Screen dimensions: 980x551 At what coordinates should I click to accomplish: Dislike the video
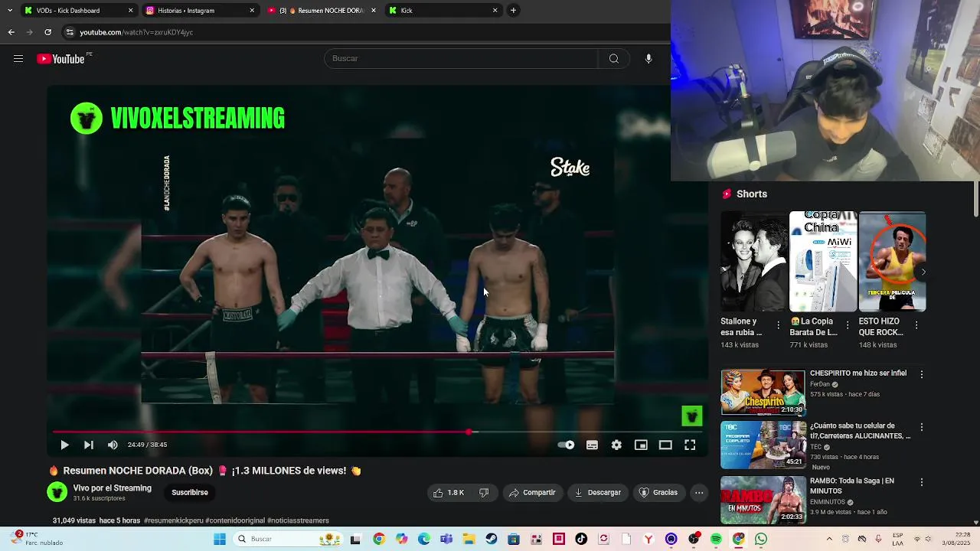(484, 493)
